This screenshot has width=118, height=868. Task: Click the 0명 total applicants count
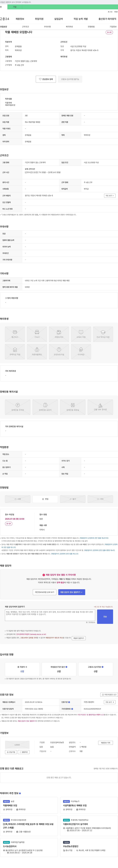pos(22,672)
